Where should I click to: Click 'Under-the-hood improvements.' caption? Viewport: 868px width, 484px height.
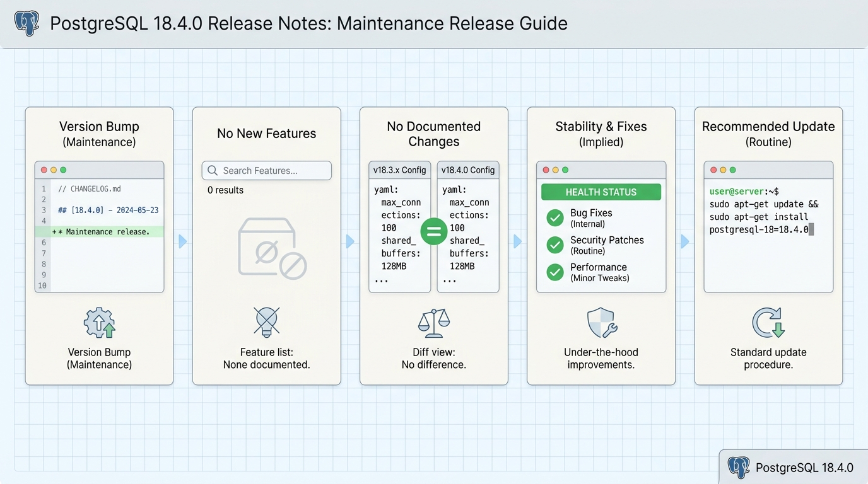click(601, 359)
